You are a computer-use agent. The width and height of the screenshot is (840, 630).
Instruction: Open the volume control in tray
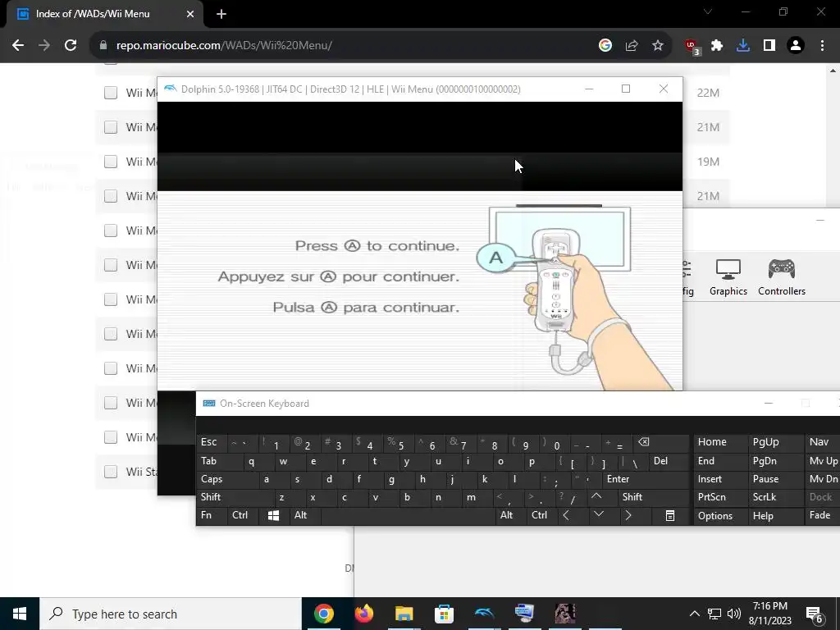tap(734, 614)
